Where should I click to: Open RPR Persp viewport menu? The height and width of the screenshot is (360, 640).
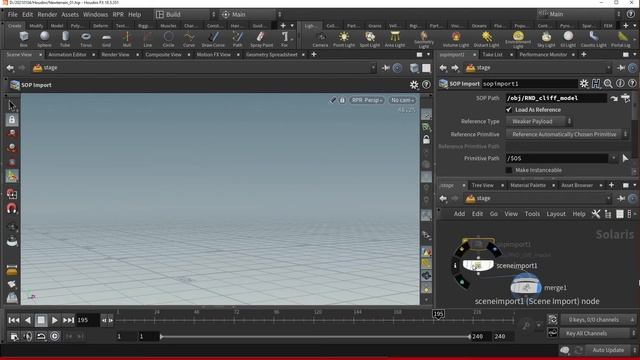[x=367, y=100]
